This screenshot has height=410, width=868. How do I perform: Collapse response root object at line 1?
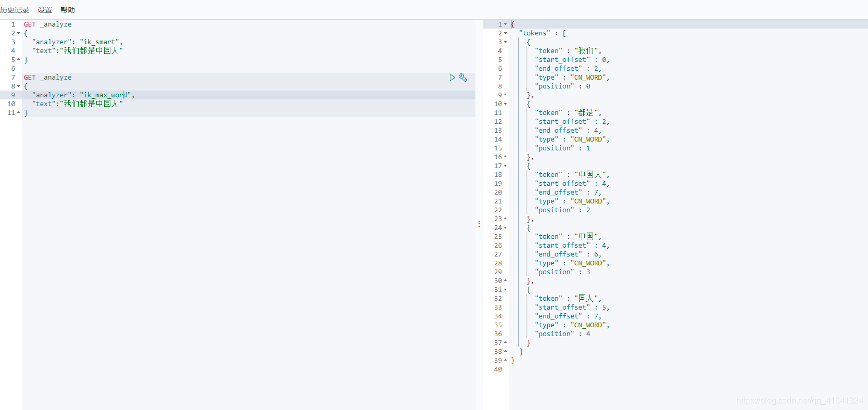pyautogui.click(x=505, y=24)
